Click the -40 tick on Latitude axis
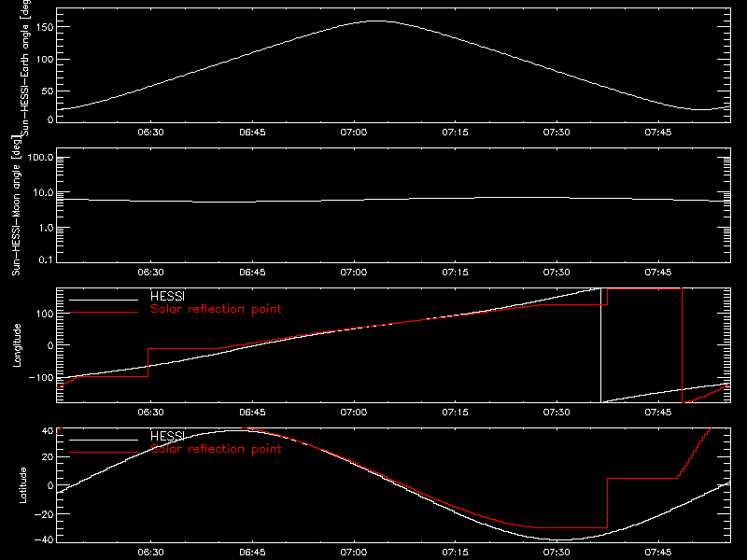Viewport: 747px width, 560px height. coord(44,540)
